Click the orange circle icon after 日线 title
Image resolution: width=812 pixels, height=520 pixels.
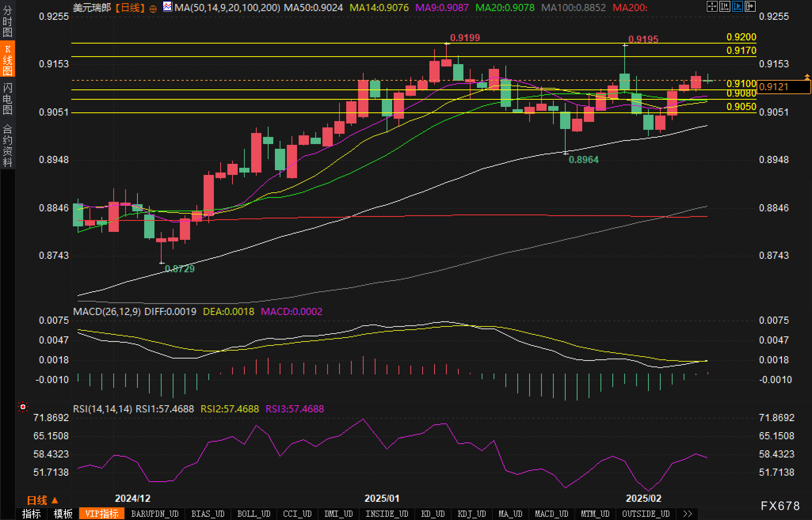153,8
